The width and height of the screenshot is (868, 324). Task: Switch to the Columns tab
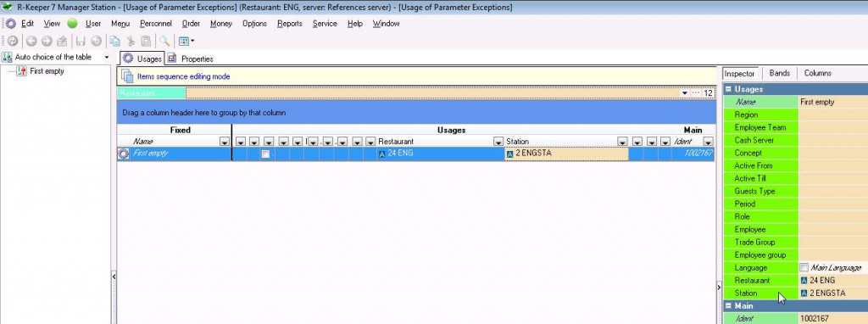pyautogui.click(x=818, y=73)
